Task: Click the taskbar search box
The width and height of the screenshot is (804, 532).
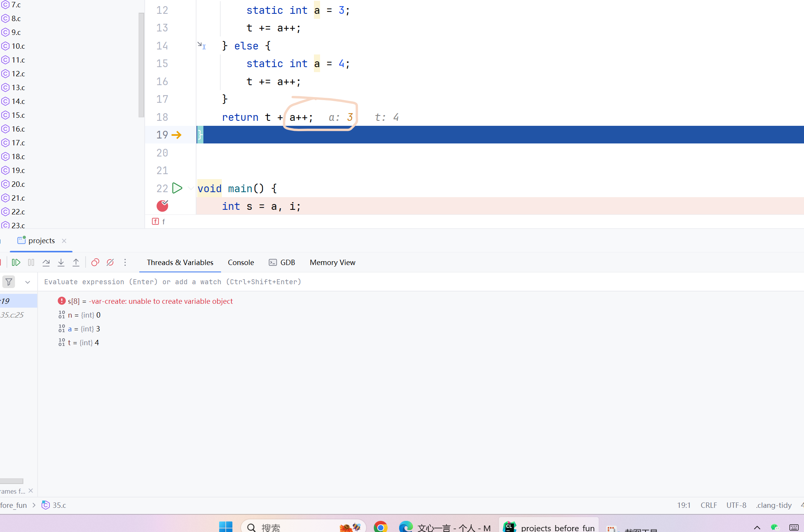Action: pyautogui.click(x=303, y=527)
